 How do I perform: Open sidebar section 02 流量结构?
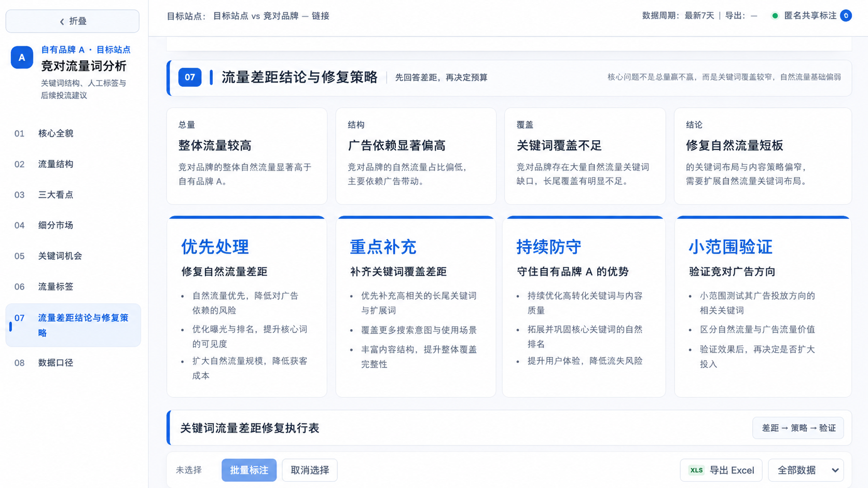pos(73,164)
